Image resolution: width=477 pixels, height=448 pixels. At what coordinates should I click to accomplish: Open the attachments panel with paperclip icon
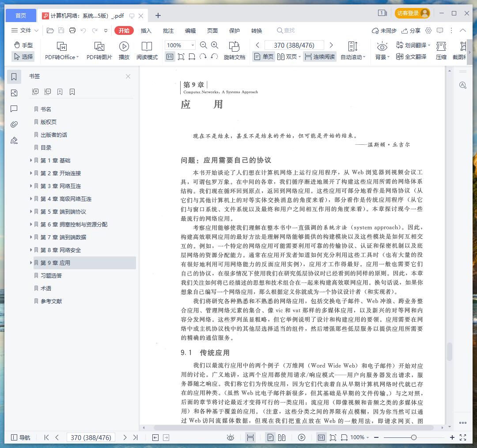coord(14,124)
